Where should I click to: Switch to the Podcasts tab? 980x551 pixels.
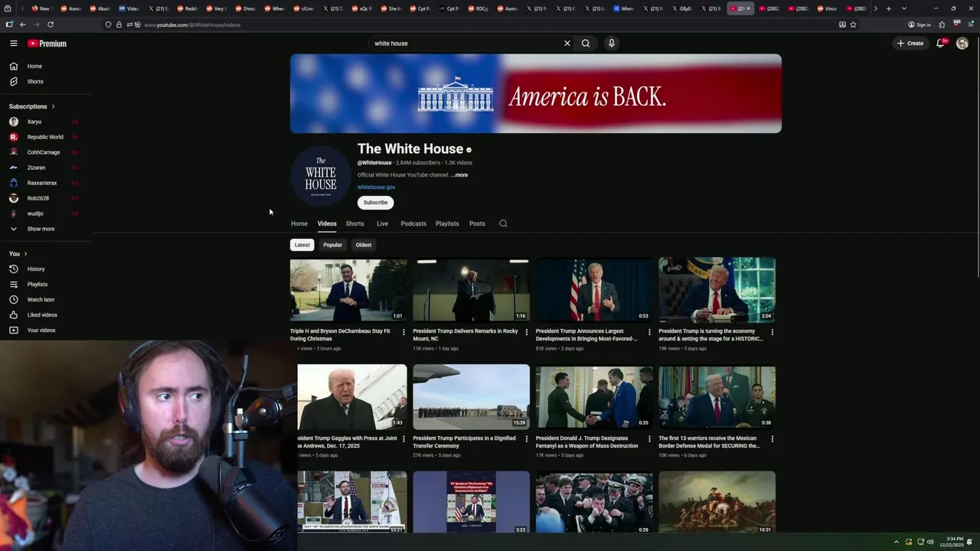point(413,223)
